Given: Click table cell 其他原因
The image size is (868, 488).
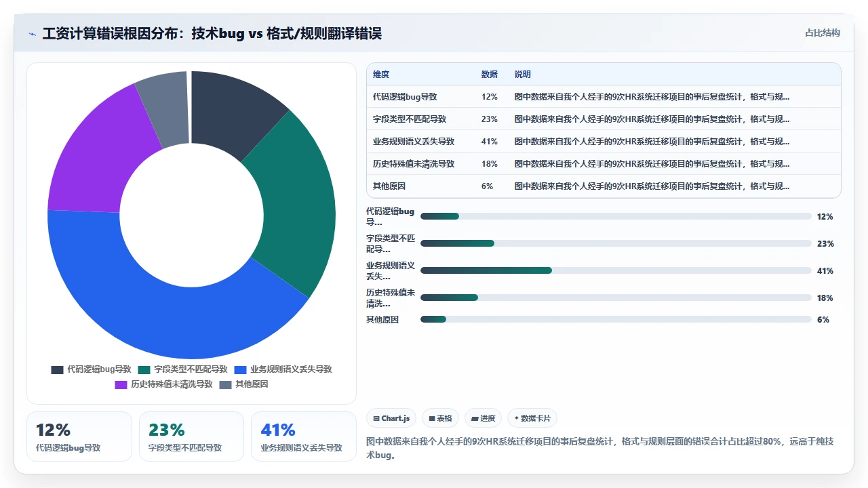Looking at the screenshot, I should pos(389,186).
